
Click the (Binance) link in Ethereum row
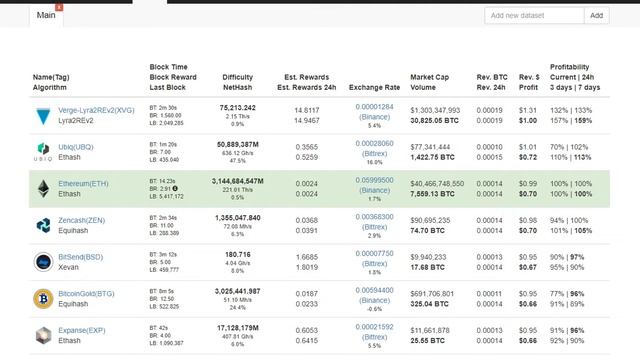pyautogui.click(x=374, y=191)
